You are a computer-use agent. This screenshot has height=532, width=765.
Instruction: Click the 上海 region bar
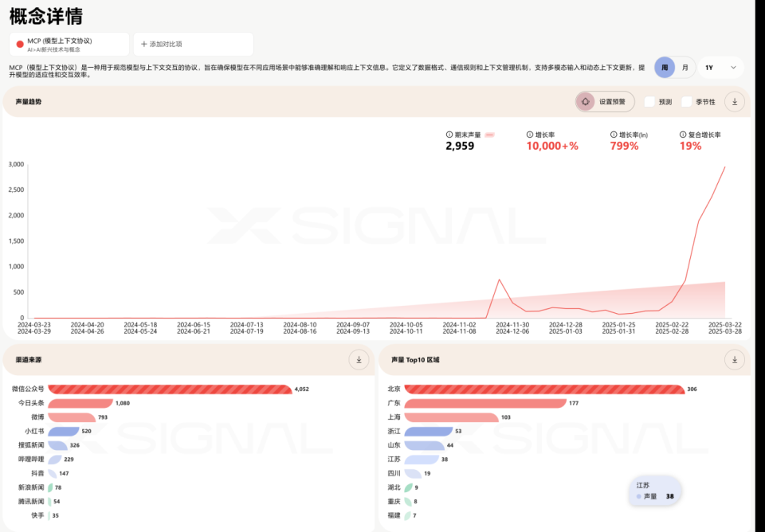point(451,417)
